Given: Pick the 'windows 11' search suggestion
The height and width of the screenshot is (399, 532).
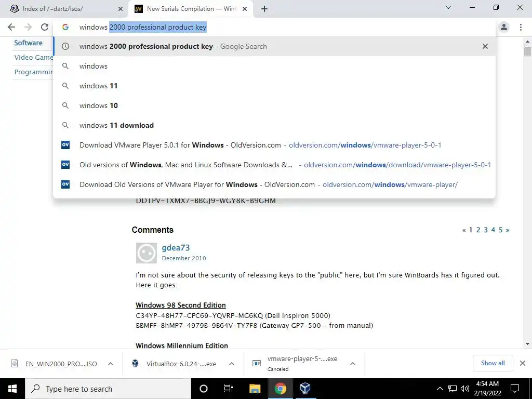Looking at the screenshot, I should 274,86.
